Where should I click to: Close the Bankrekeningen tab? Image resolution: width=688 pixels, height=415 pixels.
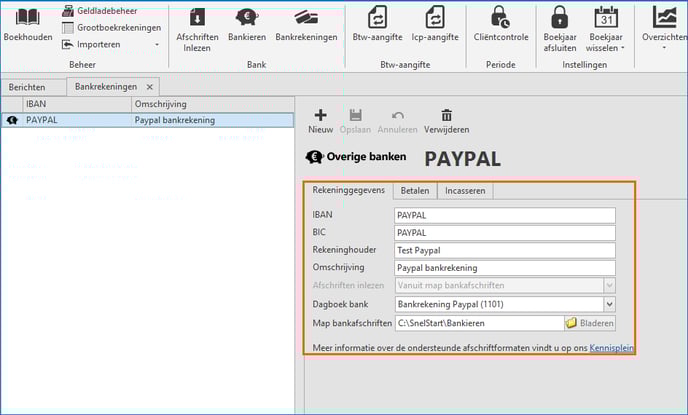tap(150, 87)
